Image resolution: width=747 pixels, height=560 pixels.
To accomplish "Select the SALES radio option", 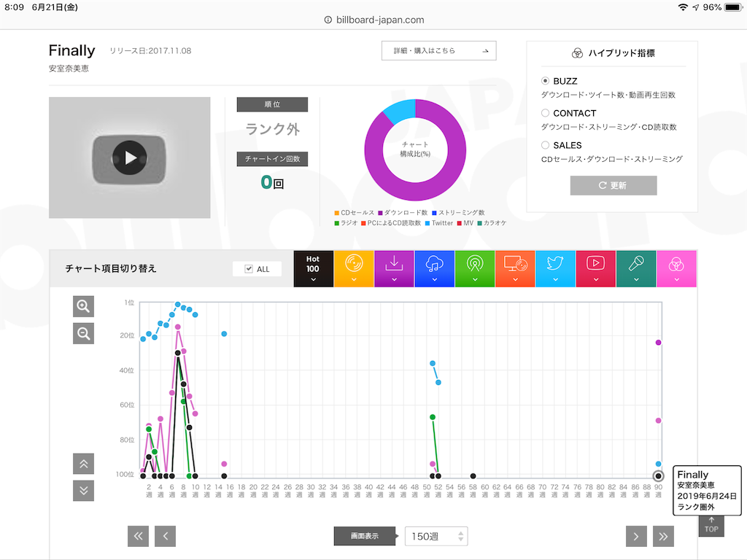I will (545, 145).
